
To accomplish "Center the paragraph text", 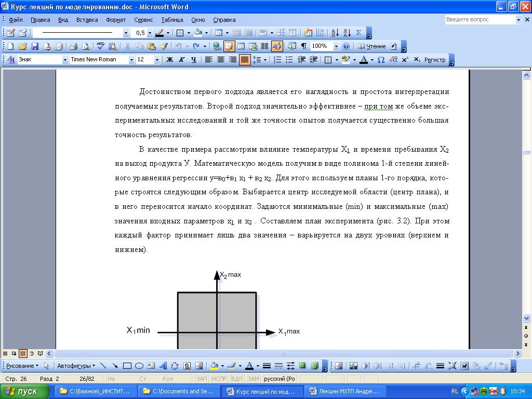I will click(220, 60).
